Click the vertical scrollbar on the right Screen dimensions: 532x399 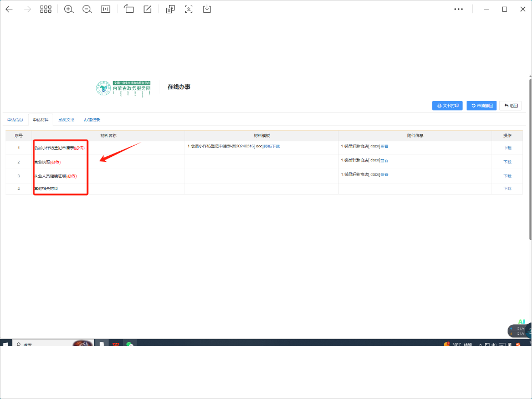pos(530,166)
